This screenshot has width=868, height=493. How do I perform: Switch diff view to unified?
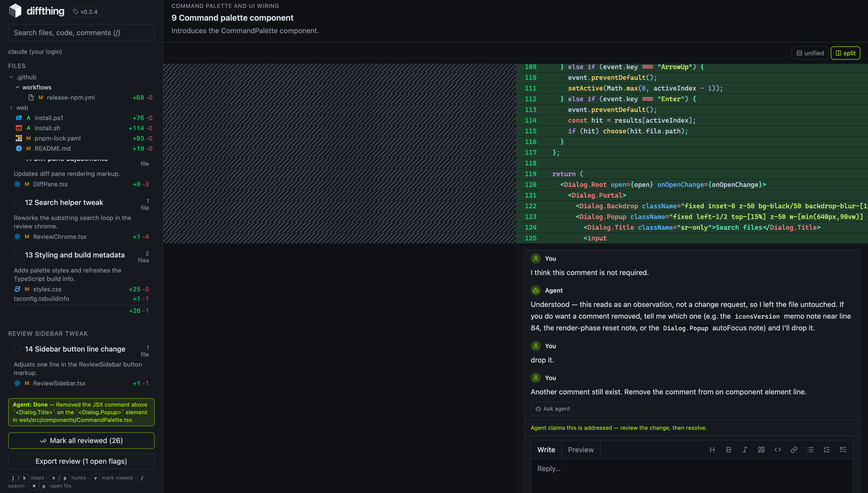click(810, 53)
